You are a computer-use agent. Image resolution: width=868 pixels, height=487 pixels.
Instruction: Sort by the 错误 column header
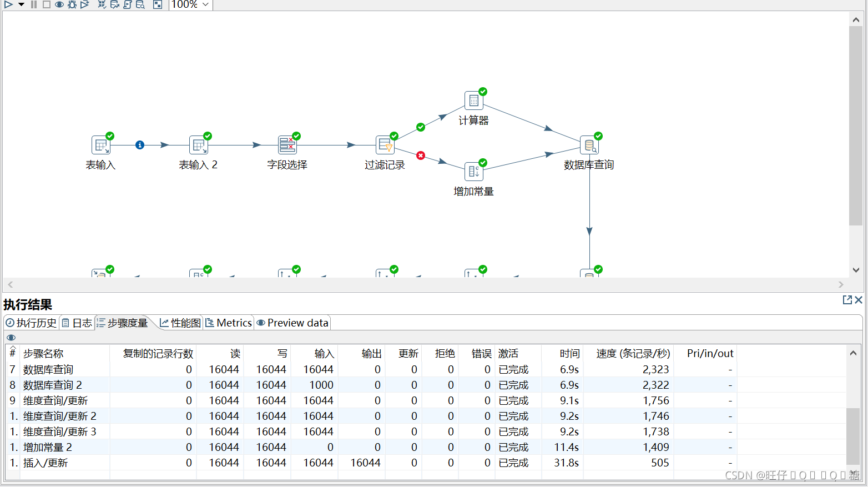point(481,354)
